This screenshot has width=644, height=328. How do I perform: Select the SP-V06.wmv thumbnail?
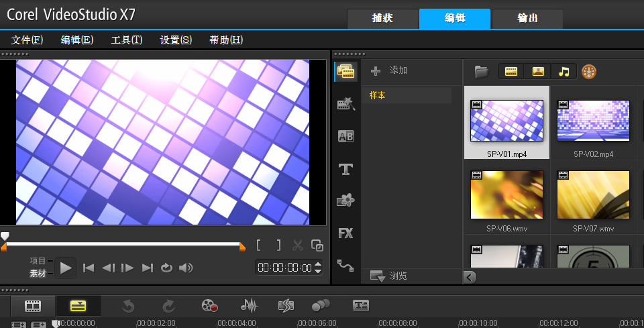point(507,195)
